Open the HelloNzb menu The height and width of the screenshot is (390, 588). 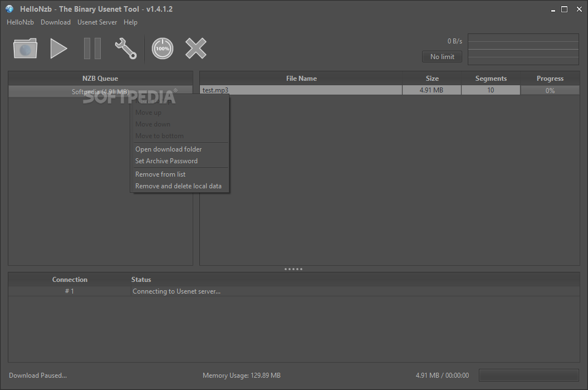click(x=20, y=22)
